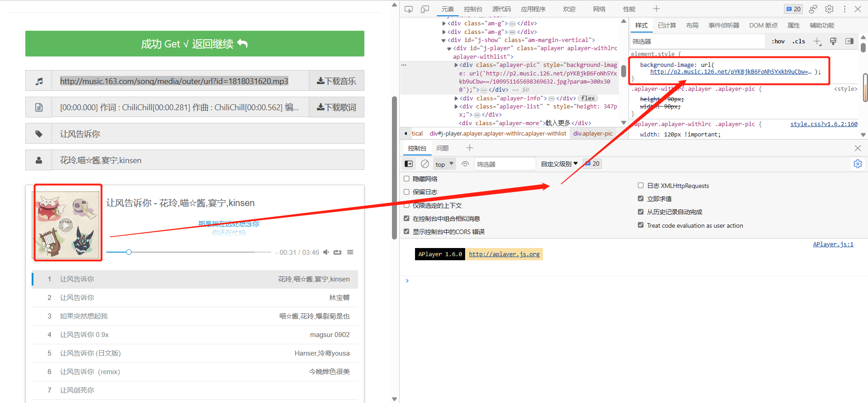Screen dimensions: 868x403
Task: Switch to the 控制台 top tab
Action: point(473,9)
